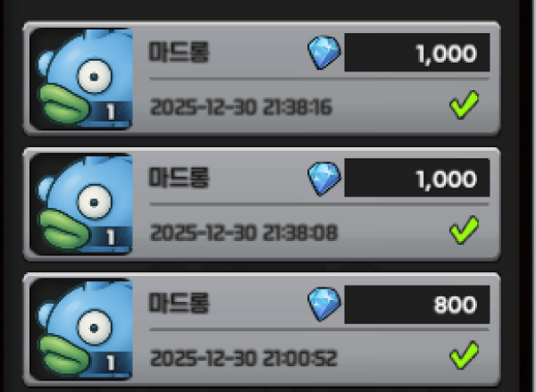Click the level 1 badge on the 21:38:16 avatar

point(110,112)
